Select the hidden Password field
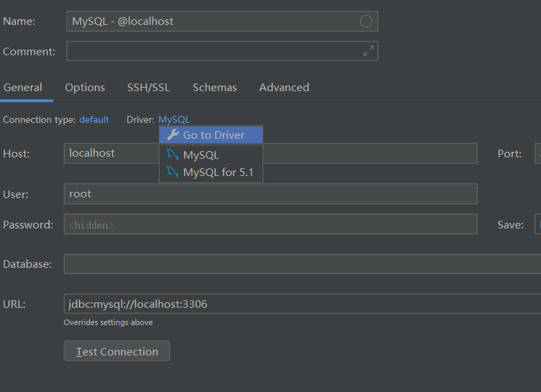Screen dimensions: 541x392 (x=269, y=224)
